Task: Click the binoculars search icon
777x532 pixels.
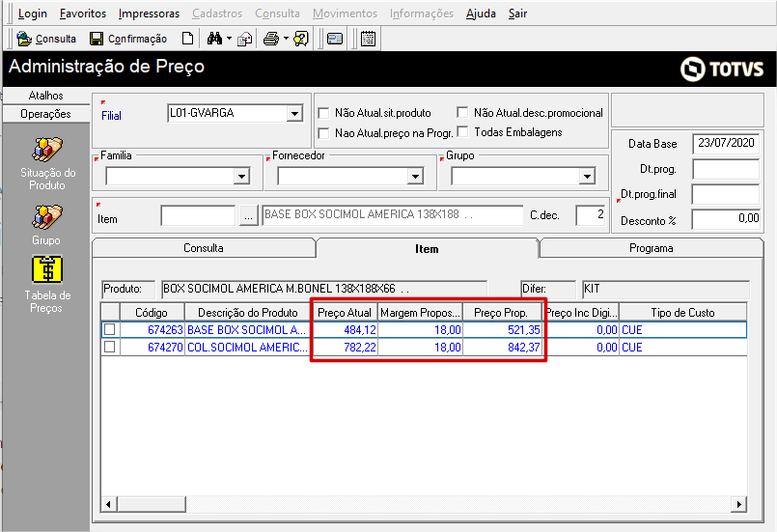Action: (x=214, y=39)
